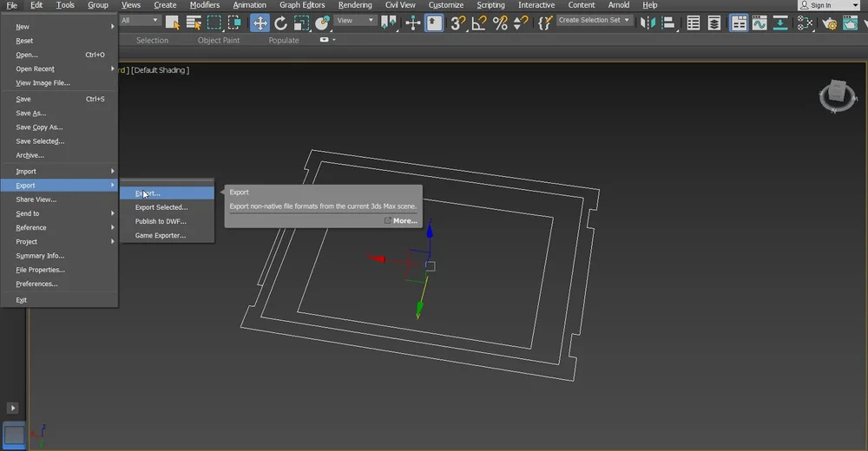Toggle Window/Crossing selection mode
Image resolution: width=868 pixels, height=451 pixels.
pyautogui.click(x=234, y=23)
